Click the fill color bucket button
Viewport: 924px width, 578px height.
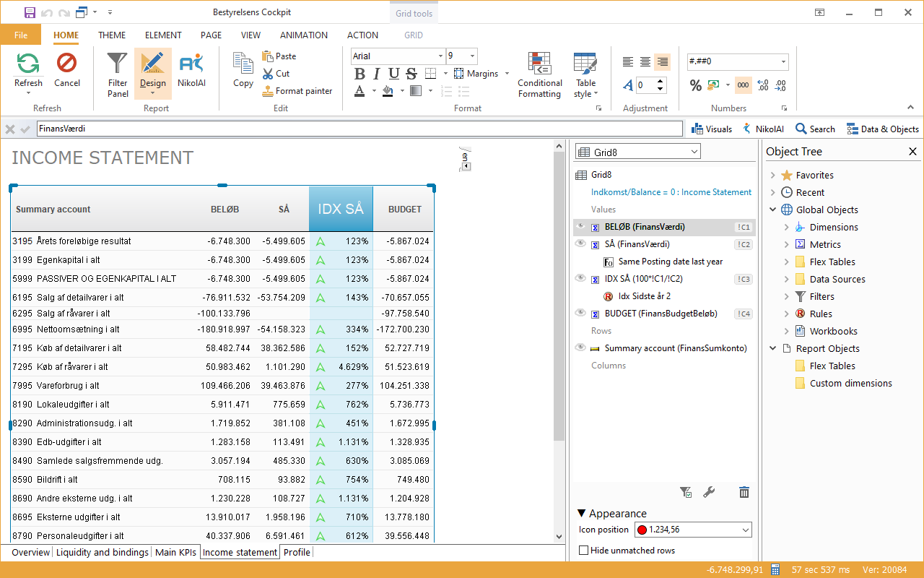pos(388,91)
